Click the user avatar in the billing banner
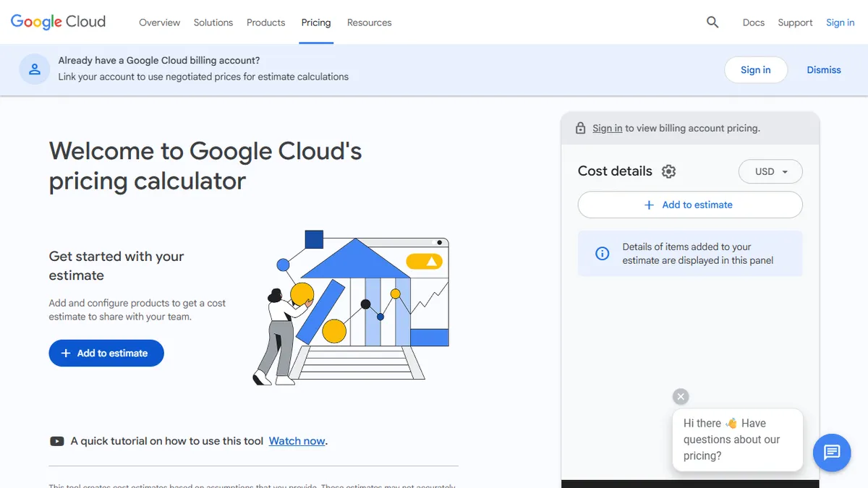The height and width of the screenshot is (488, 868). 34,69
